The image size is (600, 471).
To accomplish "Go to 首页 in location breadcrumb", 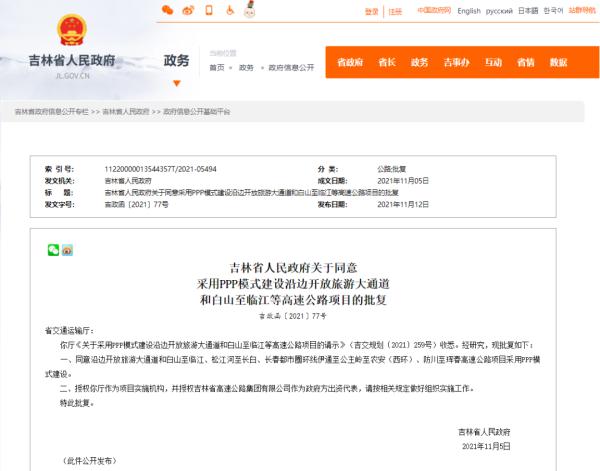I will coord(217,68).
